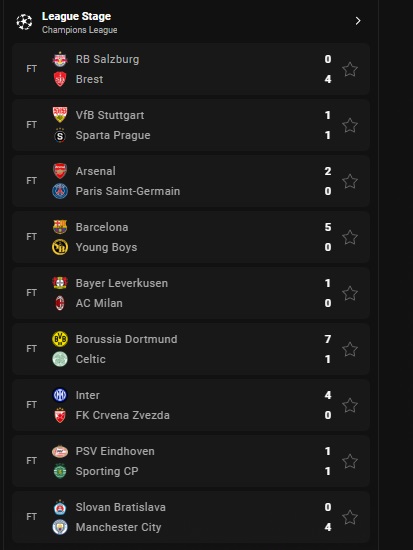Mark Borussia Dortmund vs Celtic as favorite
This screenshot has width=413, height=550.
(350, 349)
